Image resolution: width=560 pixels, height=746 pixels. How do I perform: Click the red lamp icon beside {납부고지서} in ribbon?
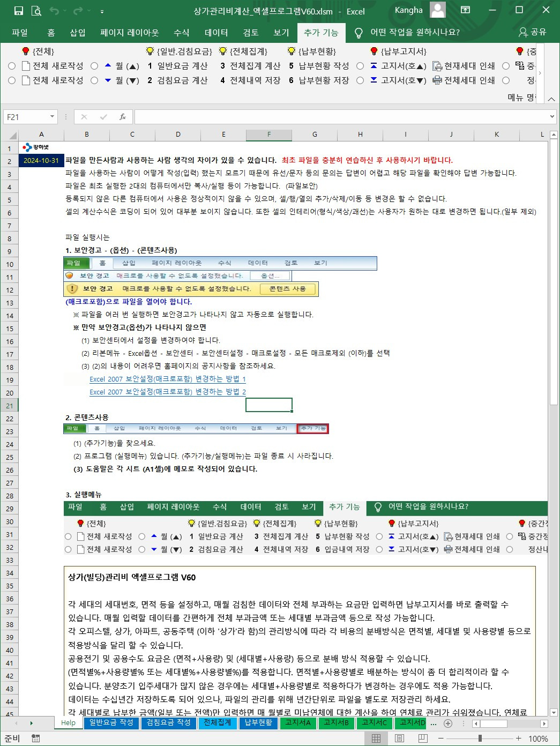pyautogui.click(x=374, y=51)
